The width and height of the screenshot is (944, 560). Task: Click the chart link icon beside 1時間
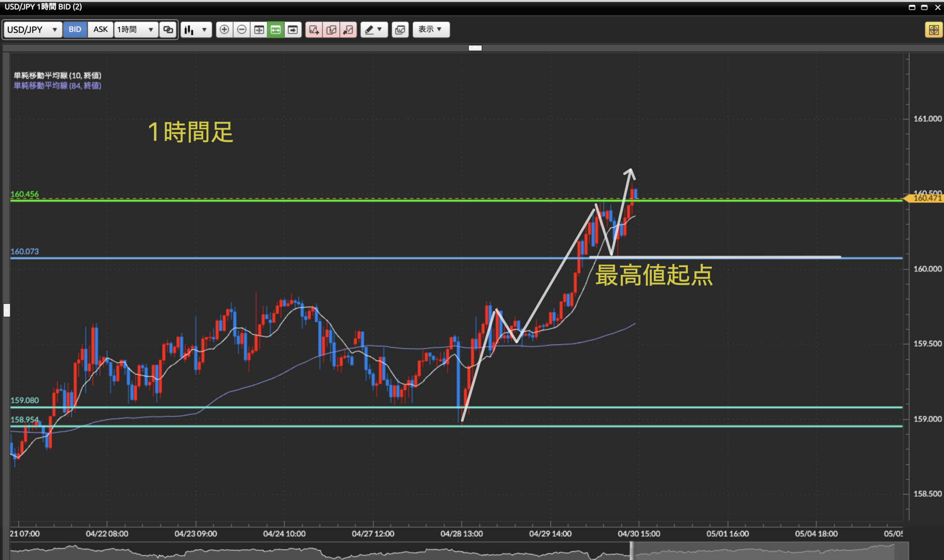click(x=168, y=29)
